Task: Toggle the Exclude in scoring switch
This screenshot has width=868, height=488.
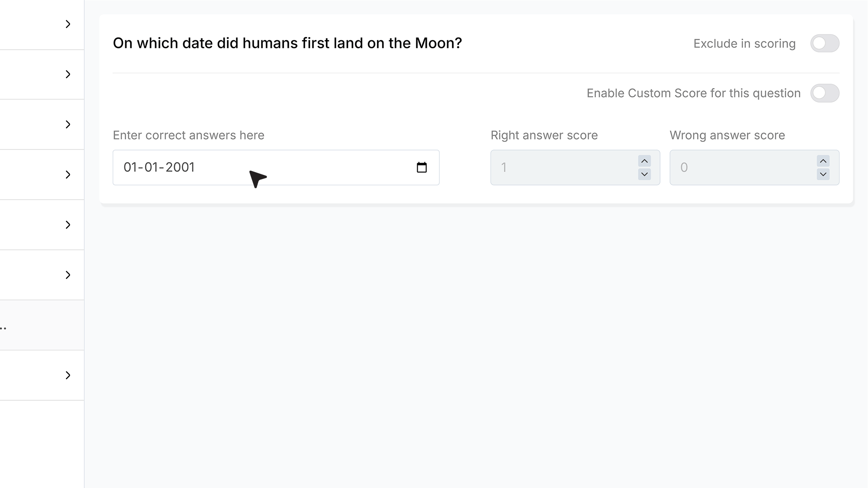Action: 825,43
